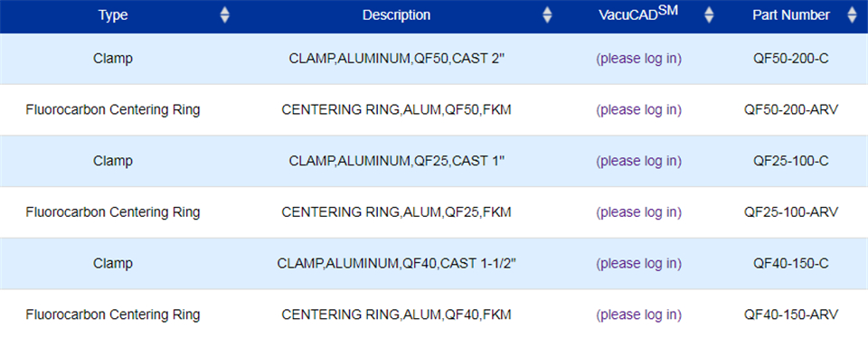The height and width of the screenshot is (338, 868).
Task: Click log in link for QF40-150-C
Action: [639, 263]
